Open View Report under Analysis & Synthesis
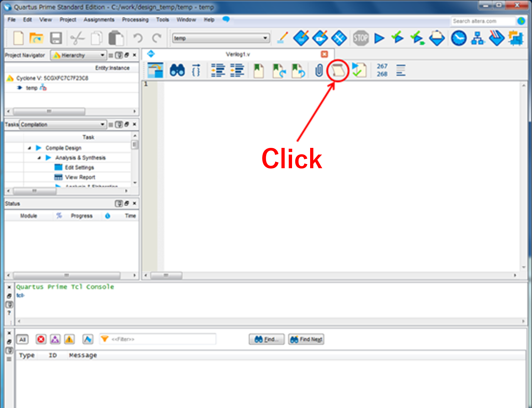 pos(80,177)
